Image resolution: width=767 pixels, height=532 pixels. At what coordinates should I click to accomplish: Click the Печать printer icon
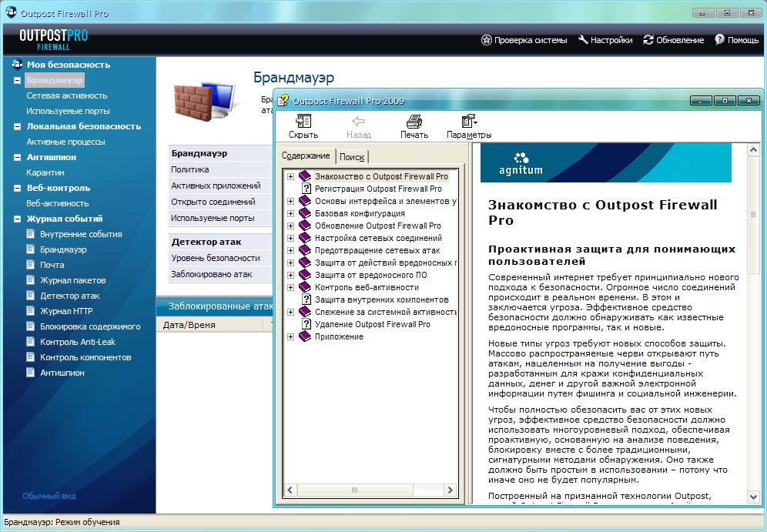[x=414, y=122]
